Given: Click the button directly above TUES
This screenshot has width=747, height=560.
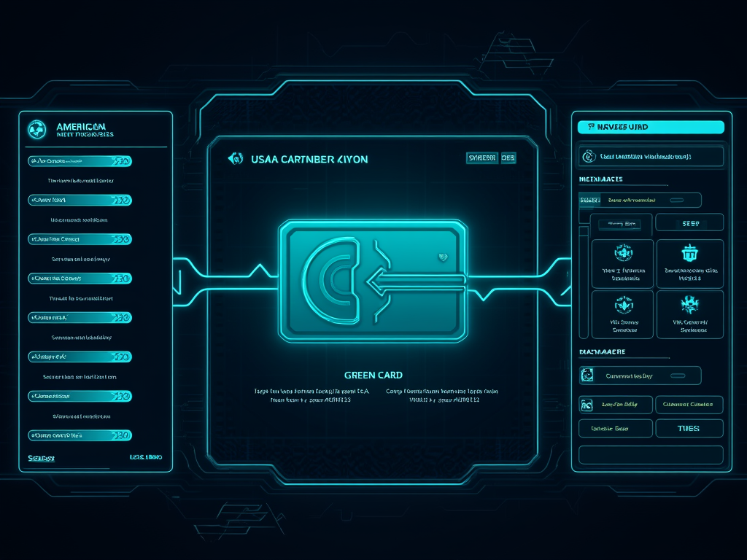Looking at the screenshot, I should click(689, 404).
